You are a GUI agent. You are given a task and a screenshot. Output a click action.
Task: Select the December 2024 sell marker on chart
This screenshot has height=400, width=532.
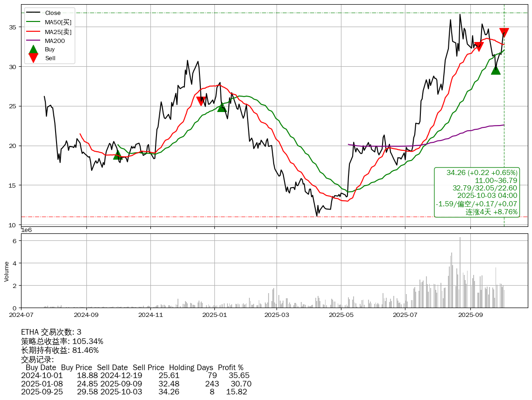pyautogui.click(x=201, y=101)
